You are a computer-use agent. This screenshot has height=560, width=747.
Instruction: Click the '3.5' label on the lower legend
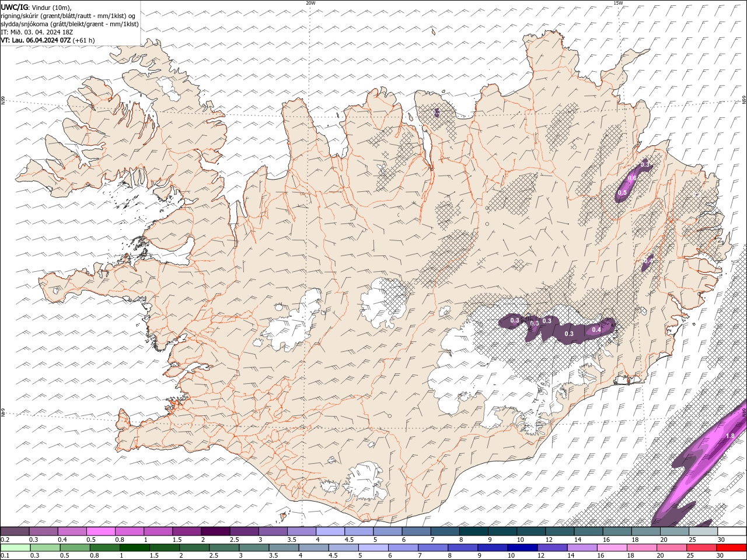[274, 556]
